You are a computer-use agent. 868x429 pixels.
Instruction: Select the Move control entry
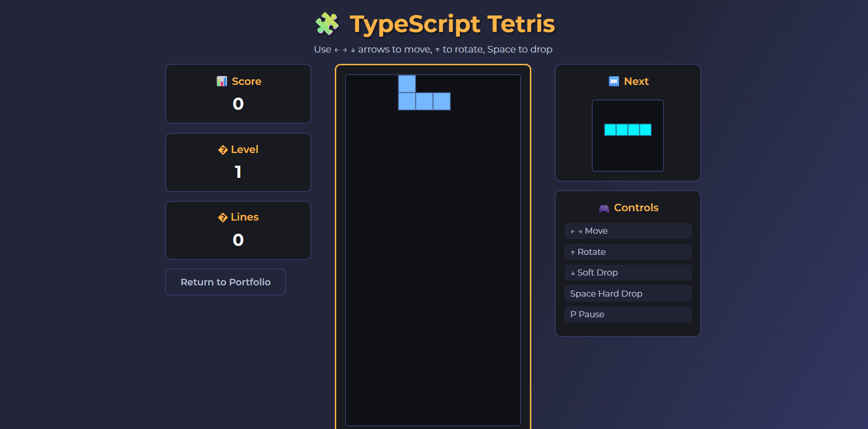[x=627, y=230]
